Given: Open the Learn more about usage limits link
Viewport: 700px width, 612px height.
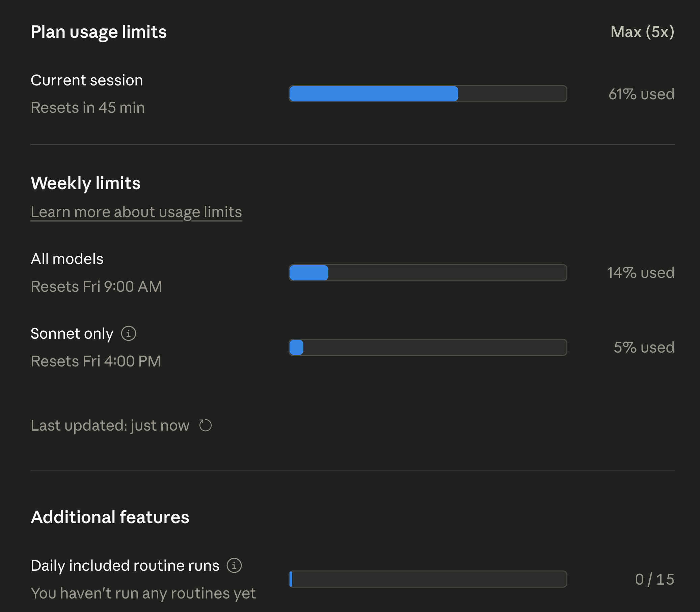Looking at the screenshot, I should pyautogui.click(x=136, y=212).
